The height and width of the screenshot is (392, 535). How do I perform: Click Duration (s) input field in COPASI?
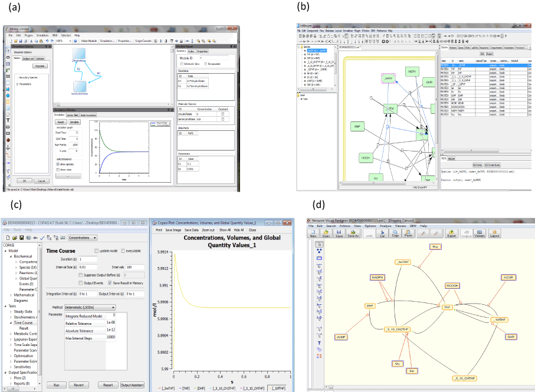pos(88,259)
